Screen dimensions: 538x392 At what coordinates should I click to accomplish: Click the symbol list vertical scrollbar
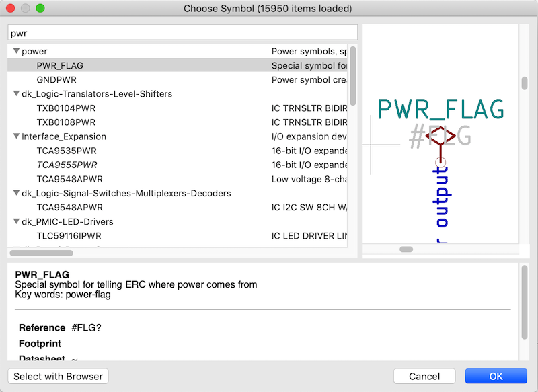click(352, 76)
